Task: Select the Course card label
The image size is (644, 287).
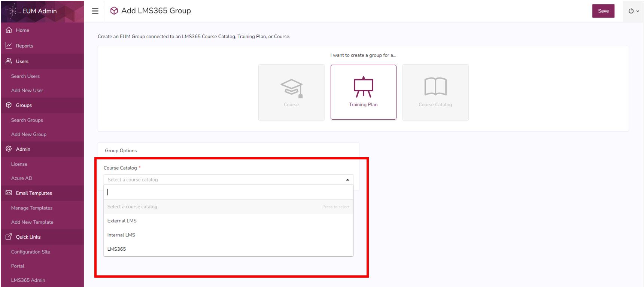Action: click(291, 105)
